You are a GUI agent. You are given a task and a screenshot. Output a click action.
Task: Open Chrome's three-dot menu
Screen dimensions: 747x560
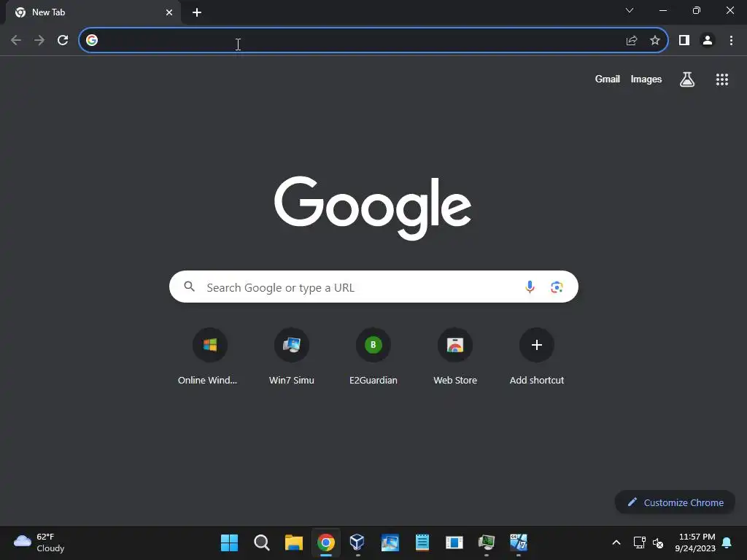(x=731, y=41)
